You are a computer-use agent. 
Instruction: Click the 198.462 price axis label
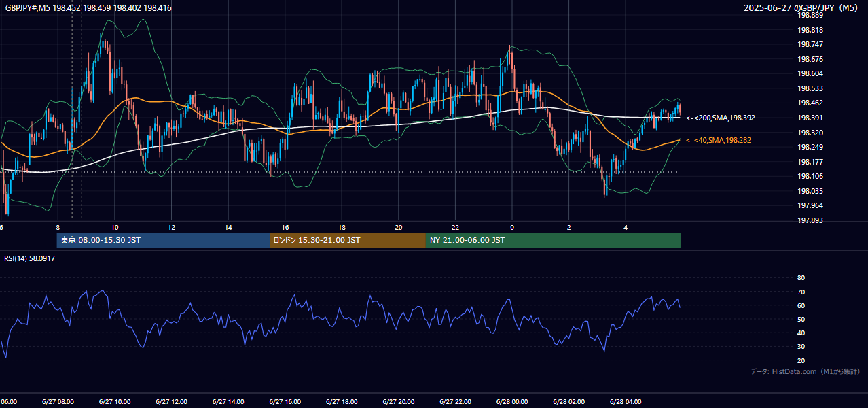point(811,103)
